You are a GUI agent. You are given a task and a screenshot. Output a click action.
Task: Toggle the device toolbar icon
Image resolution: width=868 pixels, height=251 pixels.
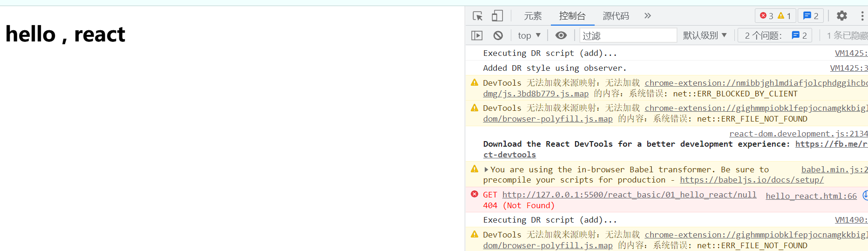497,16
